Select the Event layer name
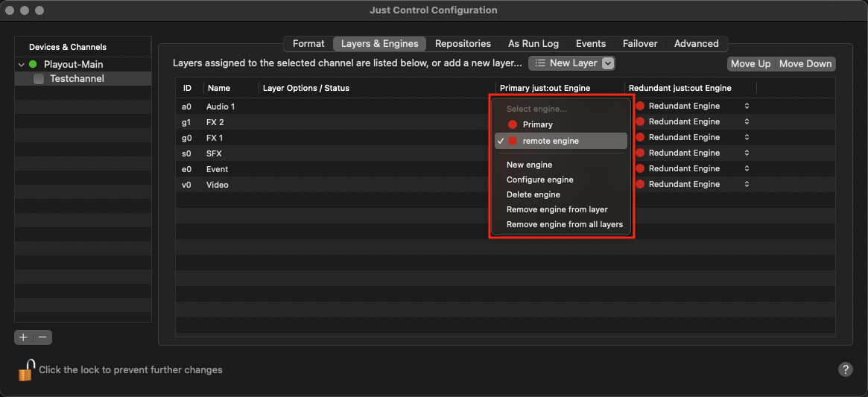This screenshot has width=868, height=397. pos(218,169)
